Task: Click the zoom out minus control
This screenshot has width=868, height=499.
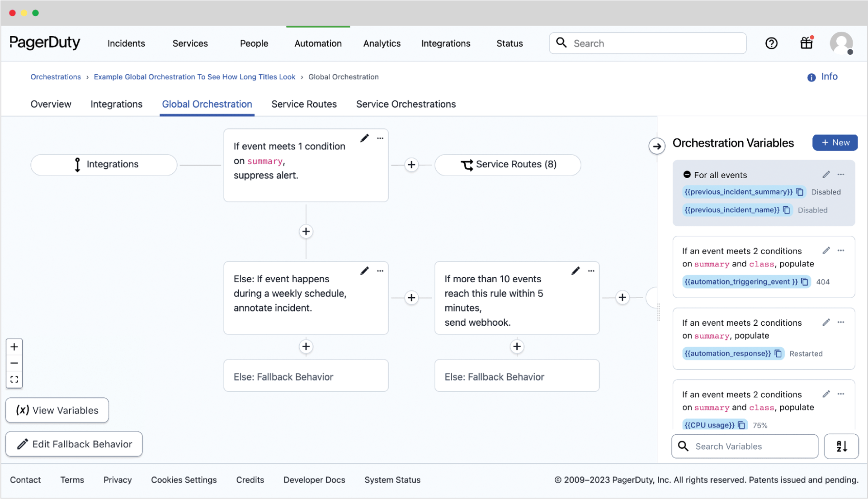Action: pyautogui.click(x=14, y=363)
